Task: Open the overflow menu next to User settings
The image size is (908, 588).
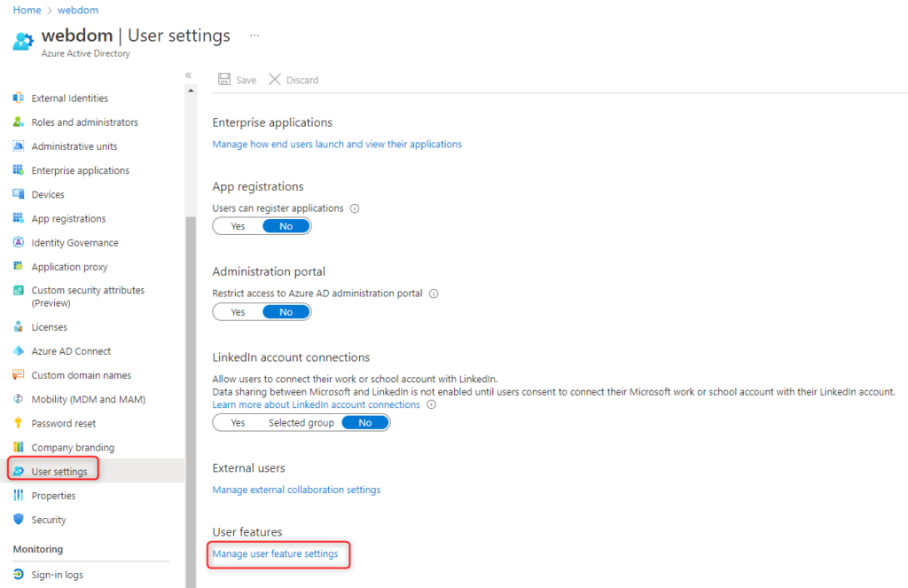Action: (x=254, y=35)
